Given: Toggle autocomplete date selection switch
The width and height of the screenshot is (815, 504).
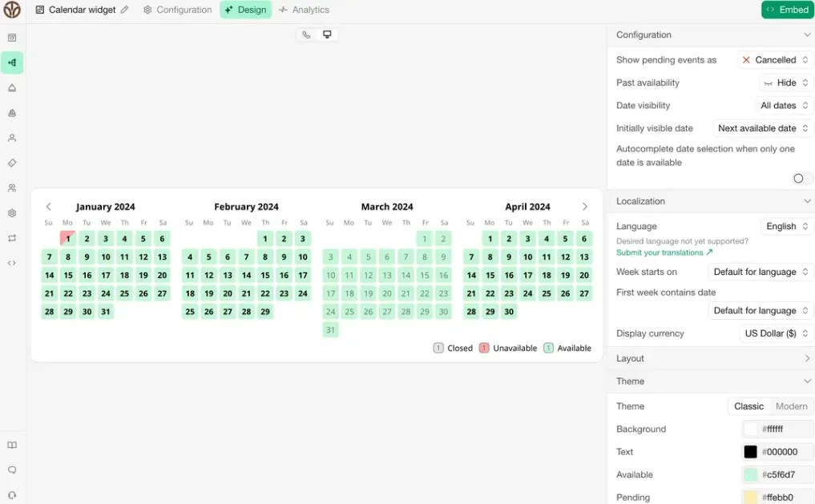Looking at the screenshot, I should coord(801,178).
